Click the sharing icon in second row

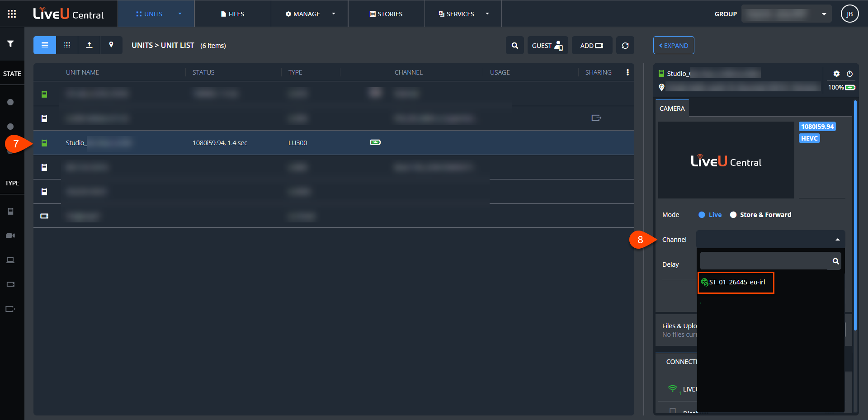point(596,118)
